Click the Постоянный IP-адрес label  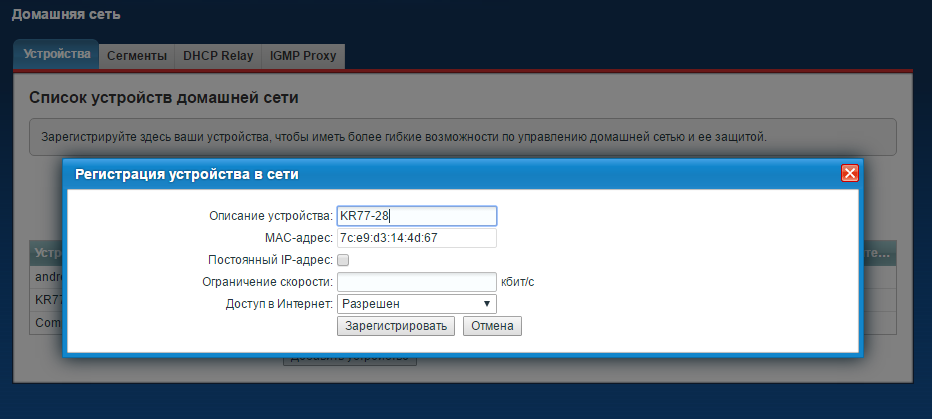(x=264, y=260)
